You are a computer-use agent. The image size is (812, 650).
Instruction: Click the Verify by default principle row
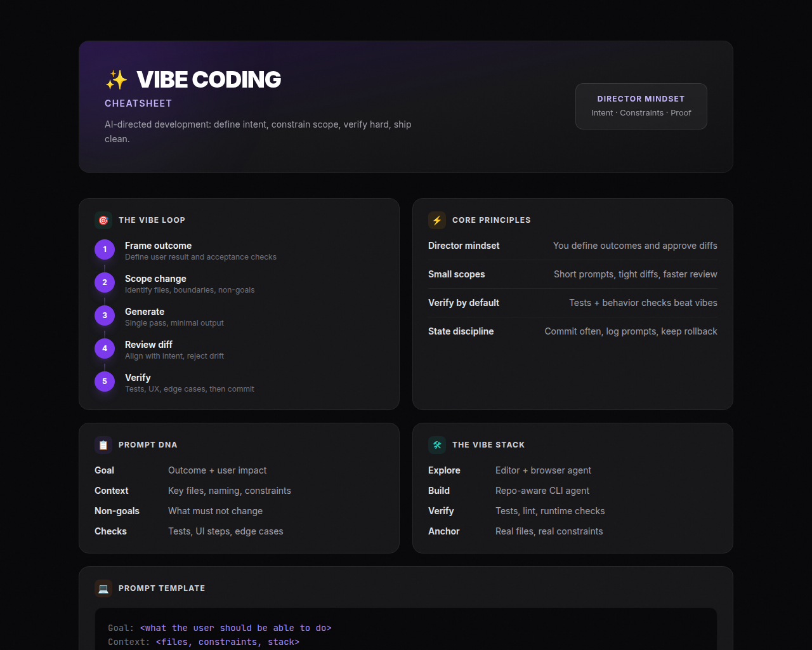[x=572, y=303]
